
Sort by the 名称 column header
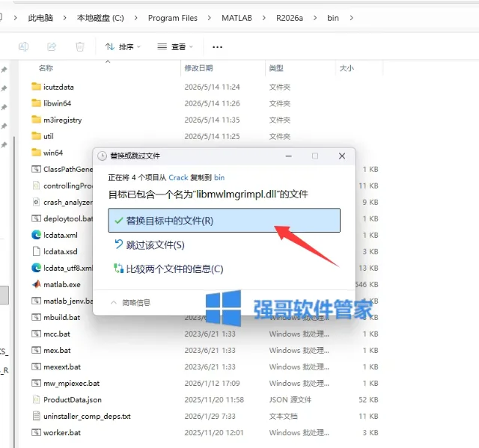[x=46, y=68]
